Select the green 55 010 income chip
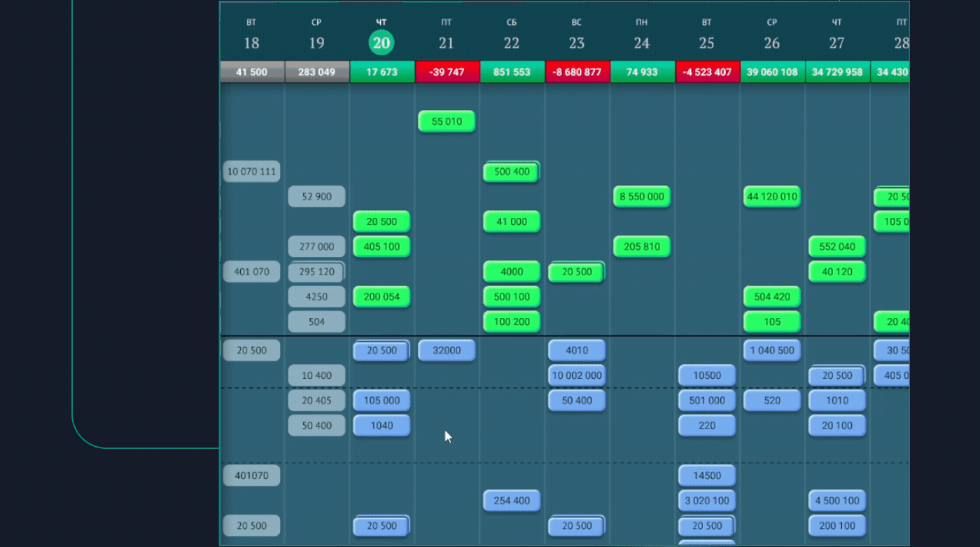The height and width of the screenshot is (547, 980). click(x=447, y=121)
